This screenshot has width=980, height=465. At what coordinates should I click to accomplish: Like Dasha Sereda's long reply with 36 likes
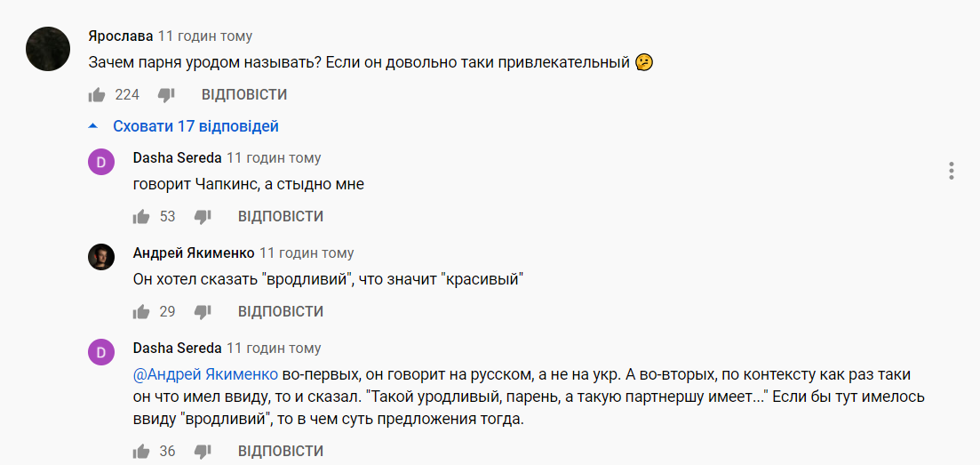(141, 452)
